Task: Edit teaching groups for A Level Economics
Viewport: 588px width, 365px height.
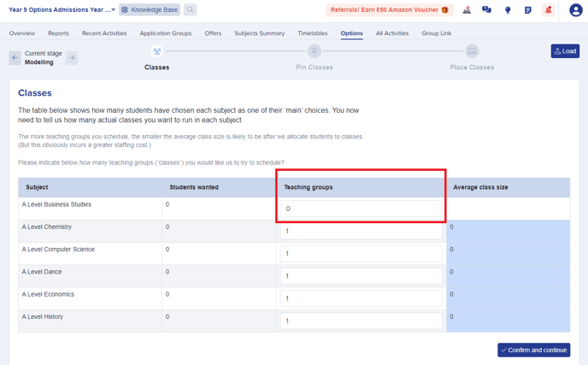Action: 362,298
